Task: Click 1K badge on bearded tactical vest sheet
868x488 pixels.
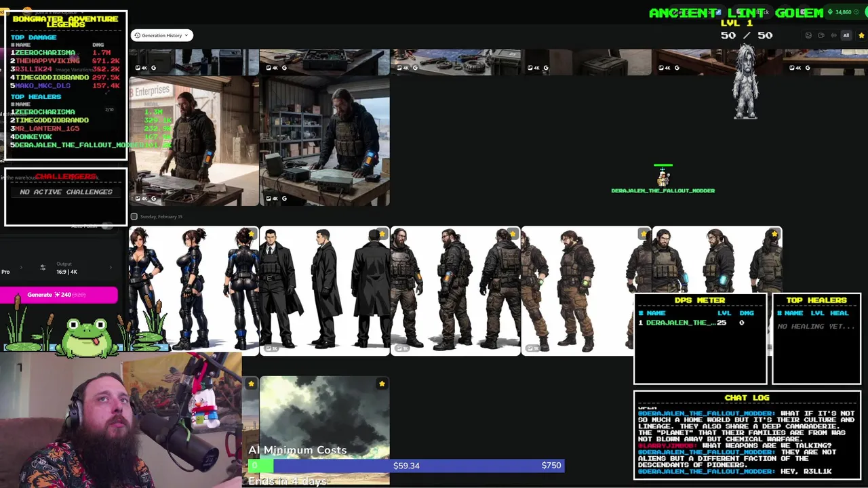Action: click(403, 348)
